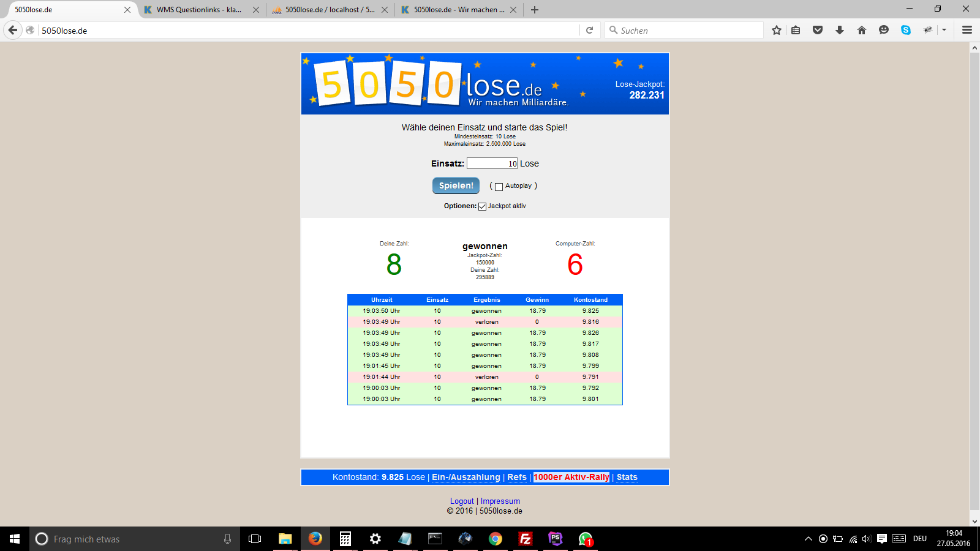Enable the Autoplay checkbox

tap(499, 187)
